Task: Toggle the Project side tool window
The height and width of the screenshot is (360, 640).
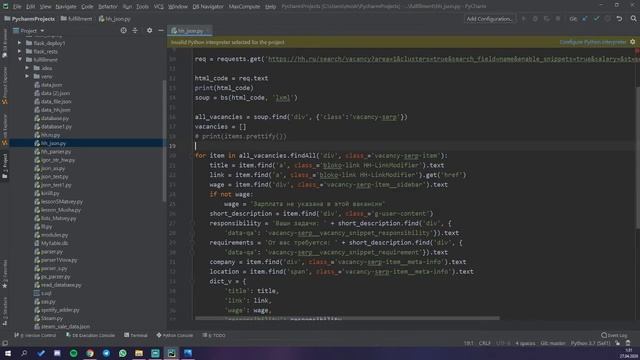Action: [4, 166]
